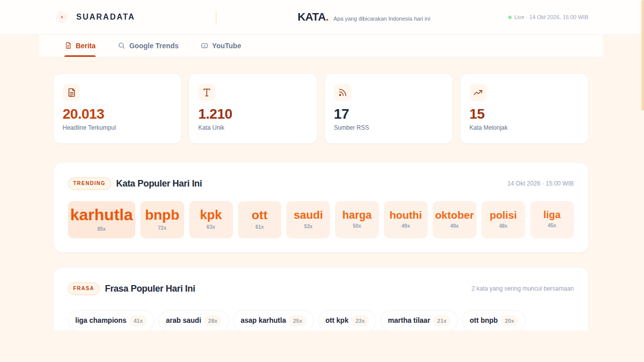Screen dimensions: 644x362
Task: Click the SUARADATA brand name
Action: (x=106, y=17)
